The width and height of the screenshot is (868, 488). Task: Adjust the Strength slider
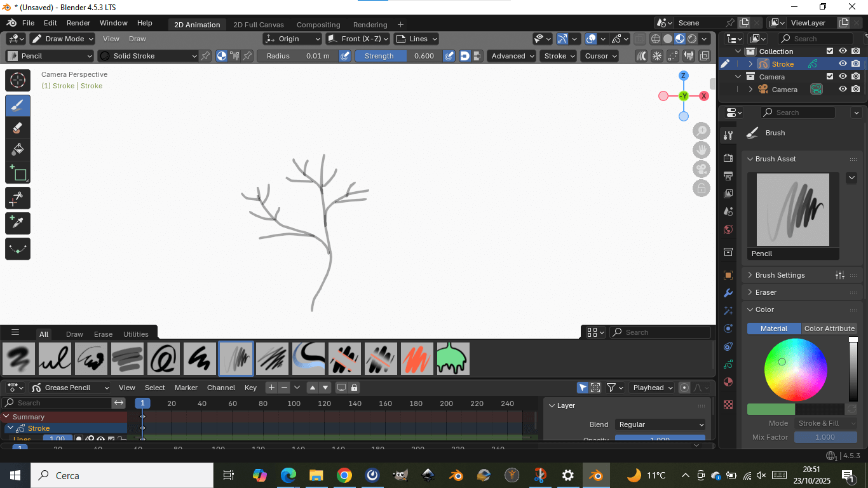click(397, 56)
